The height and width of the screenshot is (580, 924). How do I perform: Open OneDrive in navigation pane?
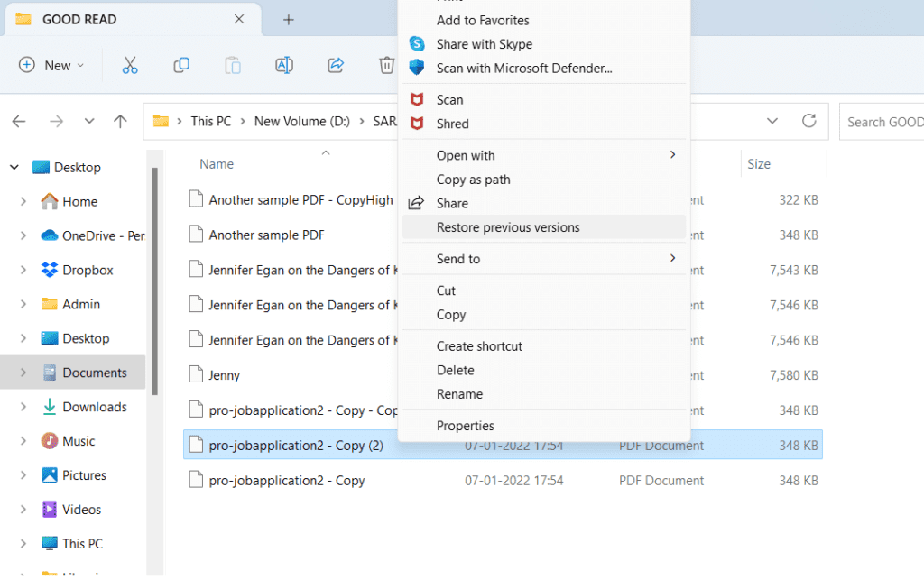93,235
